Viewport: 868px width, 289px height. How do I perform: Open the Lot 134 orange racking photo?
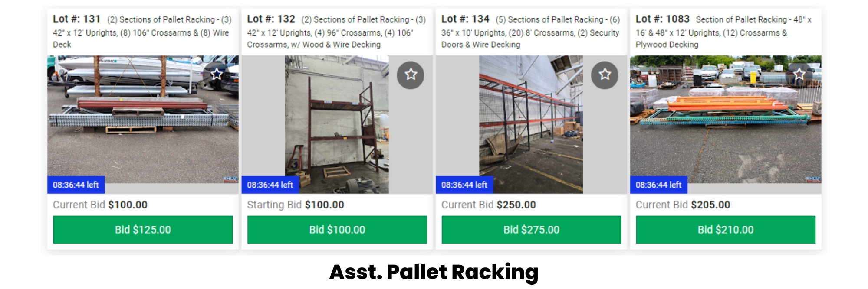(x=531, y=124)
